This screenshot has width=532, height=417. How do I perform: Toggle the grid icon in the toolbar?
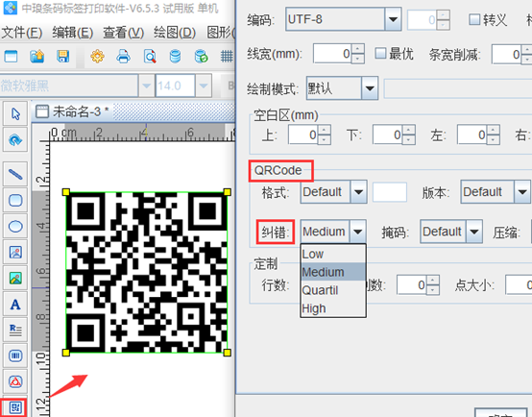(x=227, y=56)
